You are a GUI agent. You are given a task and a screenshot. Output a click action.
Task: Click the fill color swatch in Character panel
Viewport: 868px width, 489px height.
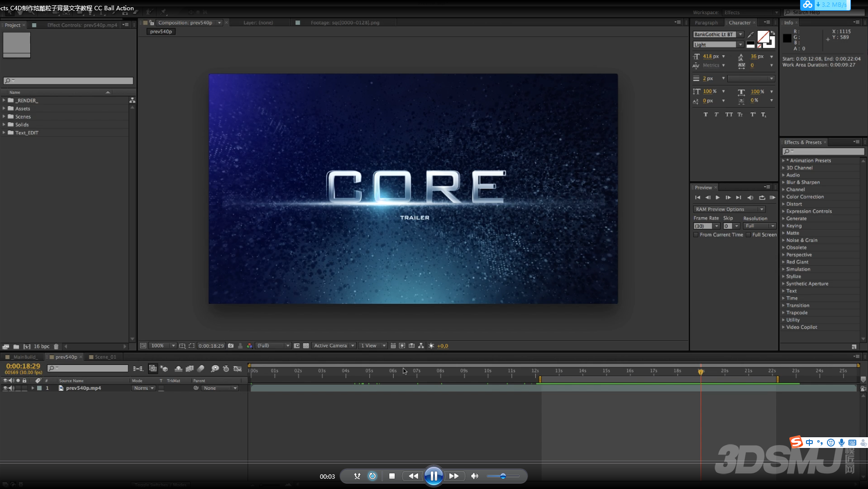762,37
